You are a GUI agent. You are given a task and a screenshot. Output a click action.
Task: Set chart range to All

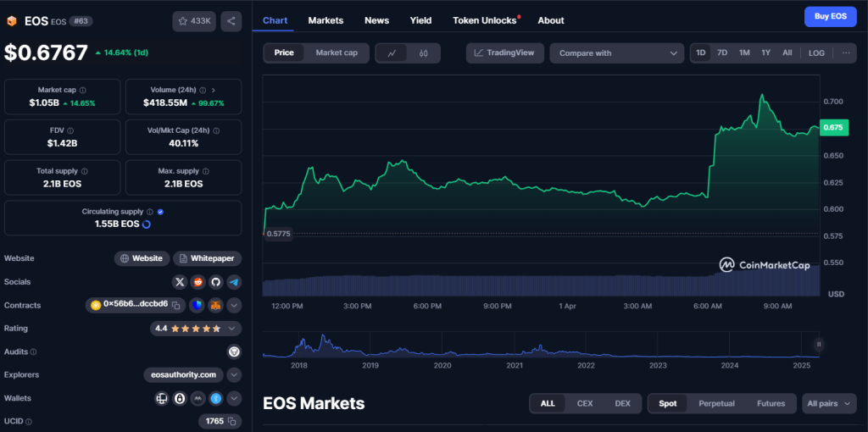point(787,53)
